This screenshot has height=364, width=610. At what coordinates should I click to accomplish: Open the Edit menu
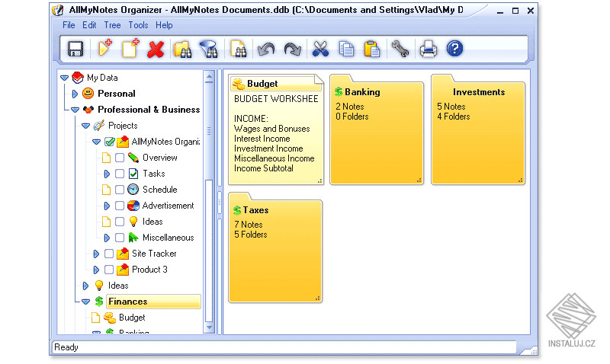click(89, 25)
